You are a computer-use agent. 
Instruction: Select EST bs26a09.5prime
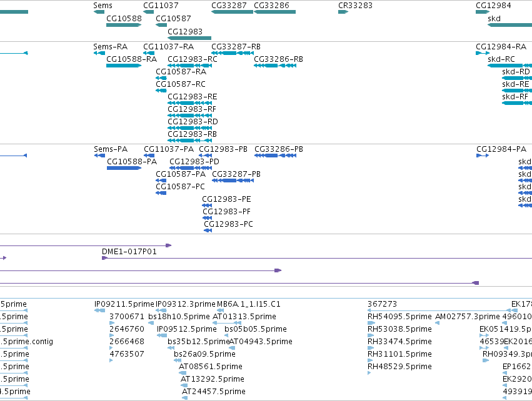click(204, 355)
